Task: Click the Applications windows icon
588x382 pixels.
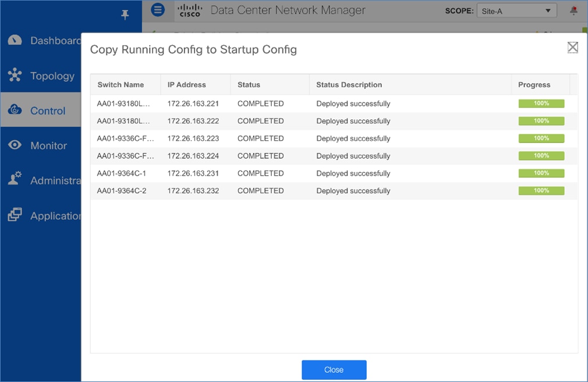Action: pos(15,215)
